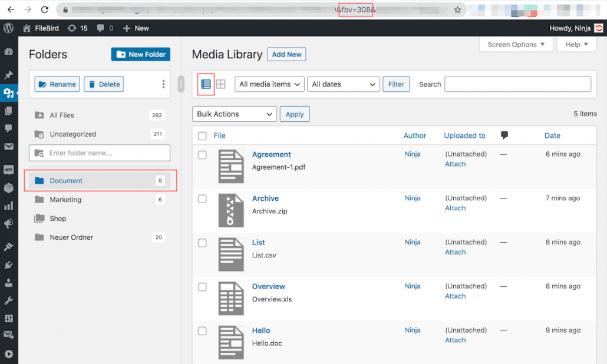Toggle the select-all files checkbox

tap(202, 136)
